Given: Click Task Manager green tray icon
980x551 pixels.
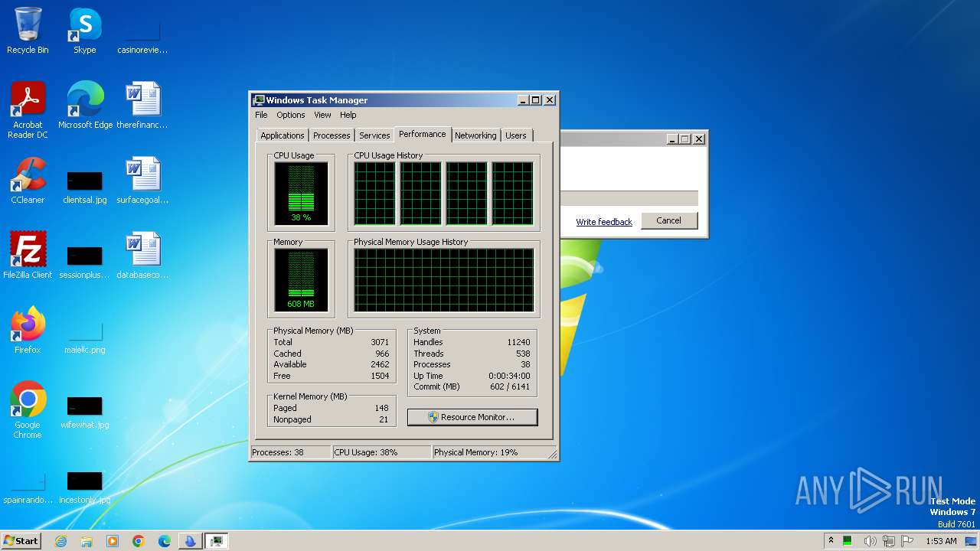Looking at the screenshot, I should [x=848, y=541].
